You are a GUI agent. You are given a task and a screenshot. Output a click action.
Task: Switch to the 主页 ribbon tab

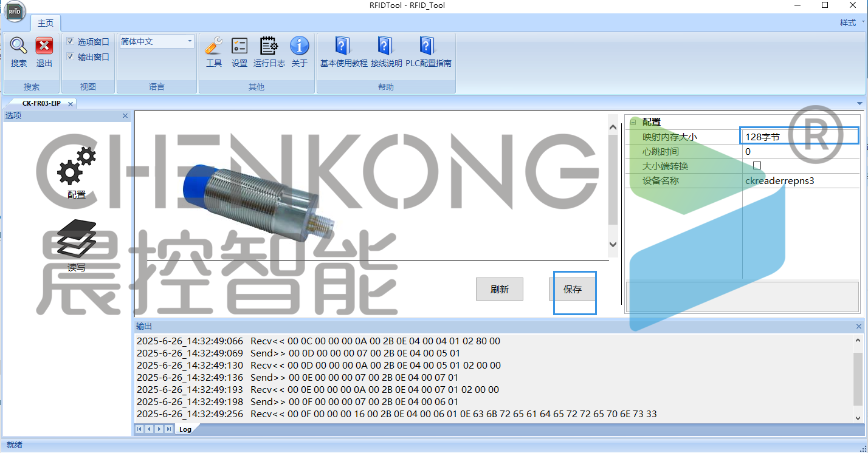[46, 23]
